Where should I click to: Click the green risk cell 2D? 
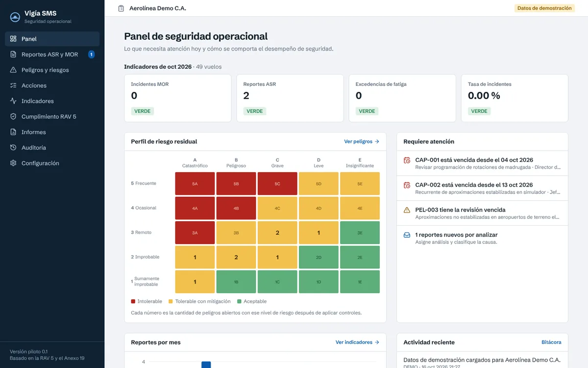[318, 257]
